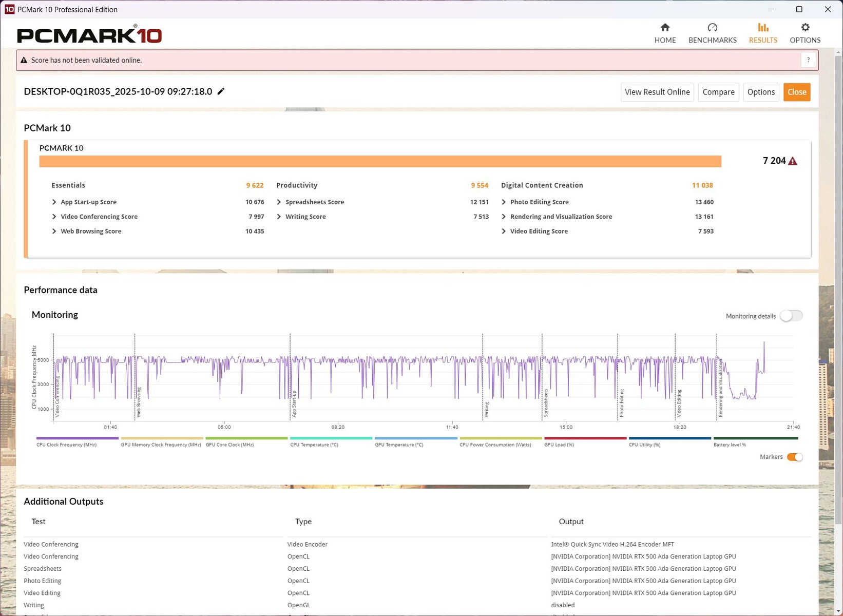
Task: Click the red warning triangle beside score 7 204
Action: click(x=793, y=161)
